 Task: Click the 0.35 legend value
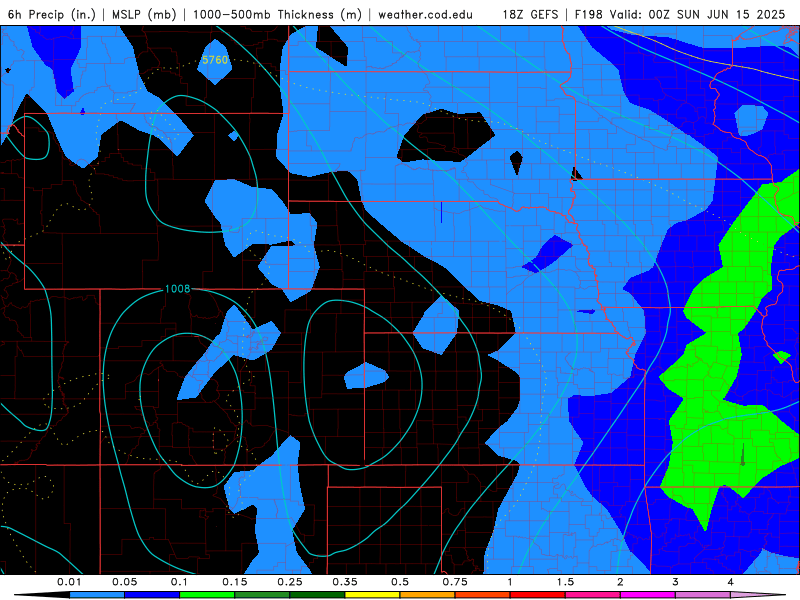click(345, 582)
